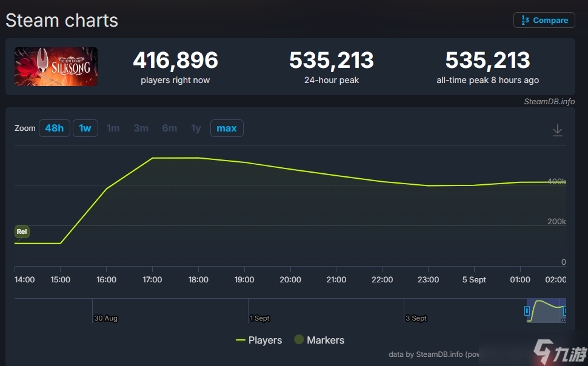Click the Rel release marker on chart
Screen dimensions: 588x366
(x=22, y=231)
